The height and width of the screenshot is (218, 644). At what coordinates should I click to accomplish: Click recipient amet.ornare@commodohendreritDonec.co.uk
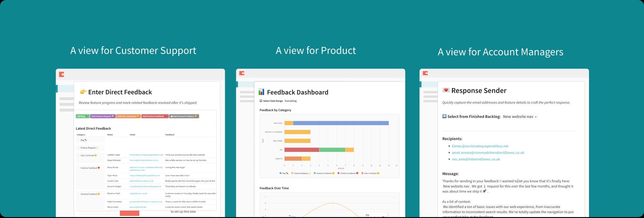point(488,153)
